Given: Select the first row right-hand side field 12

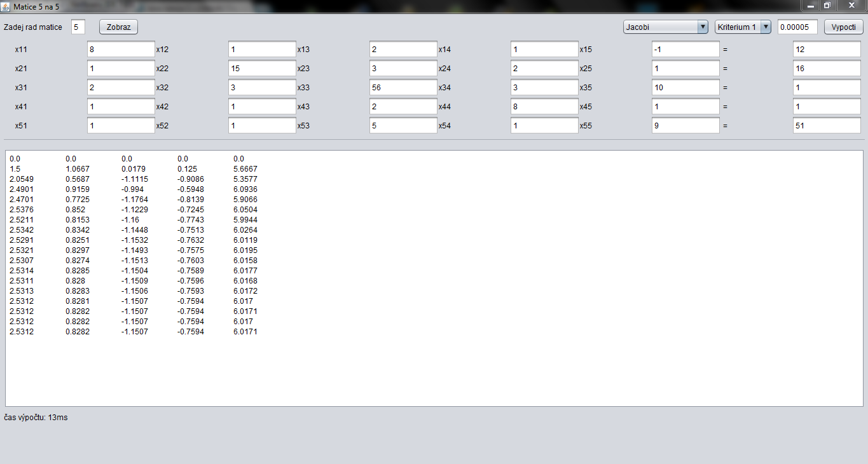Looking at the screenshot, I should coord(827,50).
